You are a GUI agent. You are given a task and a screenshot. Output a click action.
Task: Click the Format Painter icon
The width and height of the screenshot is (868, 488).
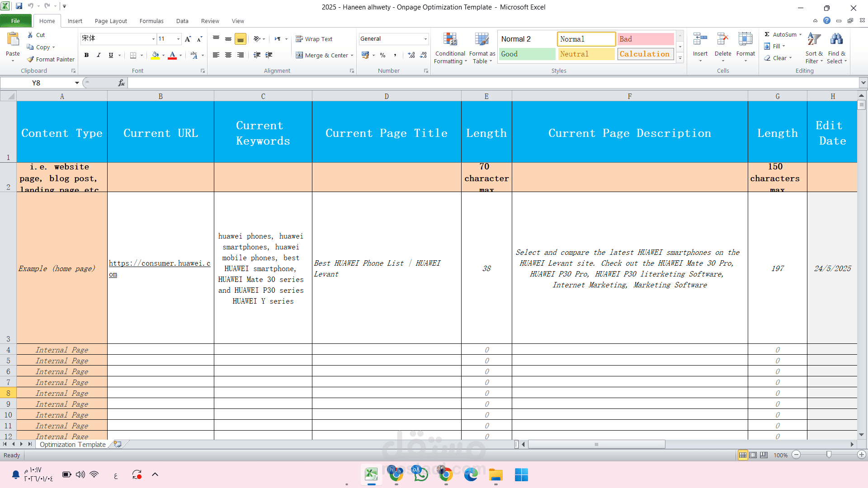31,59
